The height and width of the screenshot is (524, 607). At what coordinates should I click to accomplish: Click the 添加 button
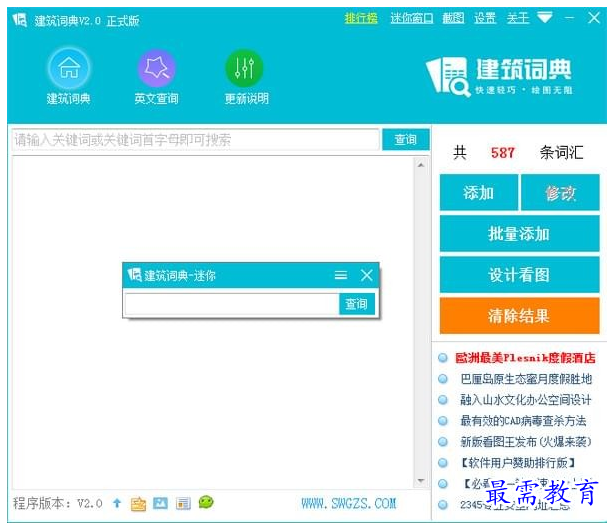(478, 192)
